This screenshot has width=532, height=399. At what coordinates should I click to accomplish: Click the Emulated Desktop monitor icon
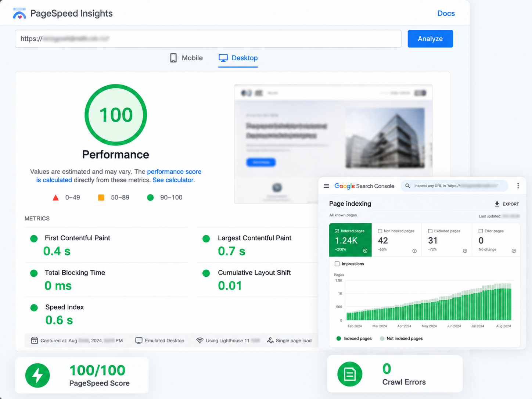coord(139,341)
